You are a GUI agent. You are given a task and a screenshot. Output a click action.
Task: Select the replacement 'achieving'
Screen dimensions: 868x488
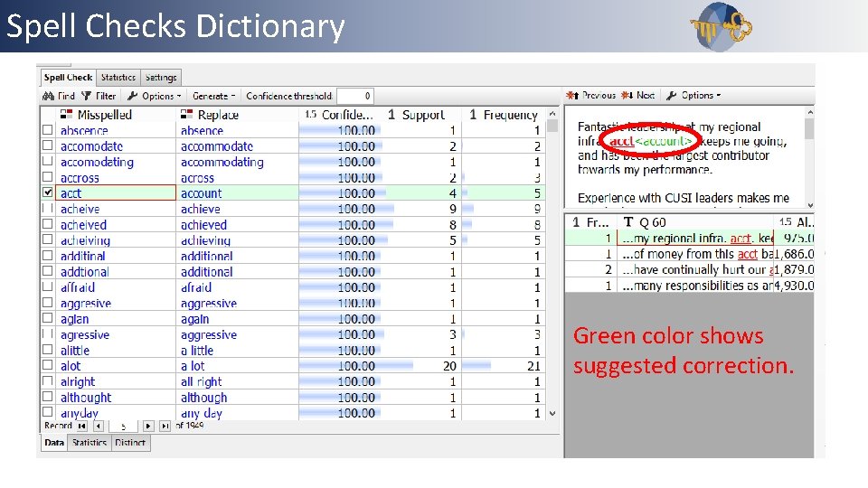205,240
